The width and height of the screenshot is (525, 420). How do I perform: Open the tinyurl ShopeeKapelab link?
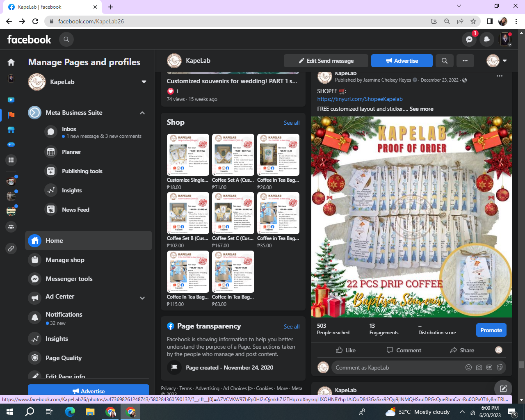point(360,99)
